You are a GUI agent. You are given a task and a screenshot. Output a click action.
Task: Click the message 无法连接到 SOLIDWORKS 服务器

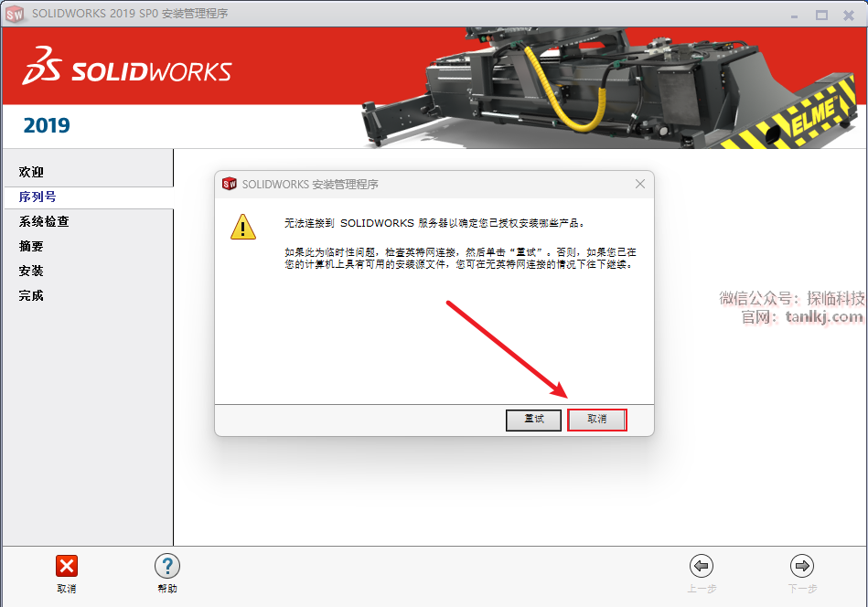[x=434, y=223]
